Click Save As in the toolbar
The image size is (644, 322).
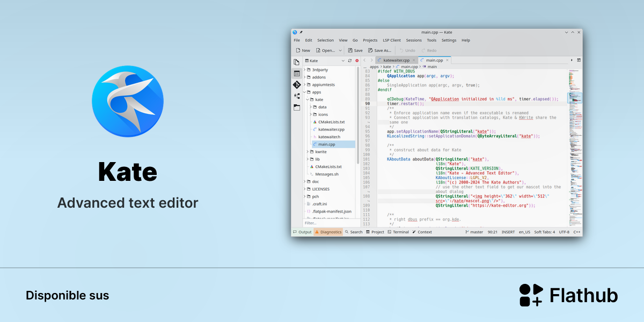click(379, 50)
